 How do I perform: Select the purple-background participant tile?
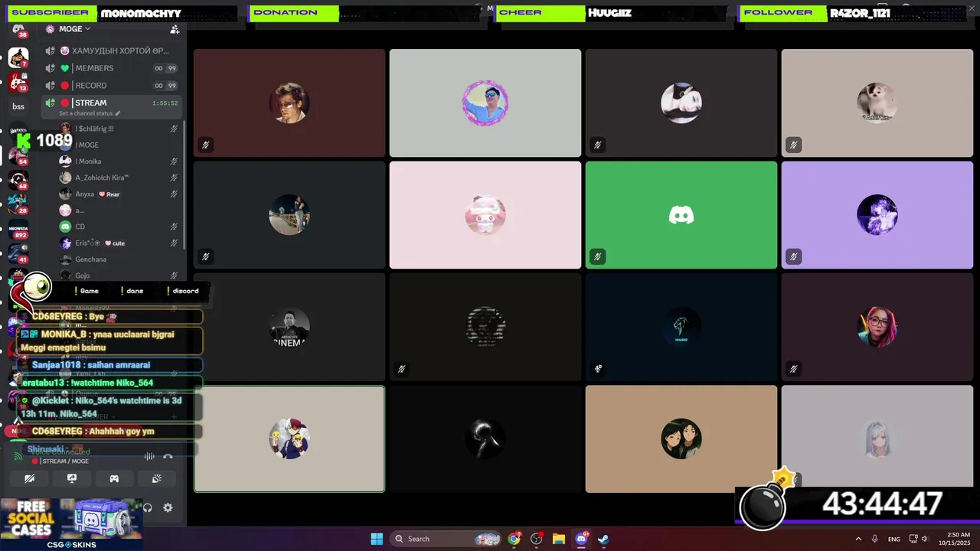(x=877, y=215)
